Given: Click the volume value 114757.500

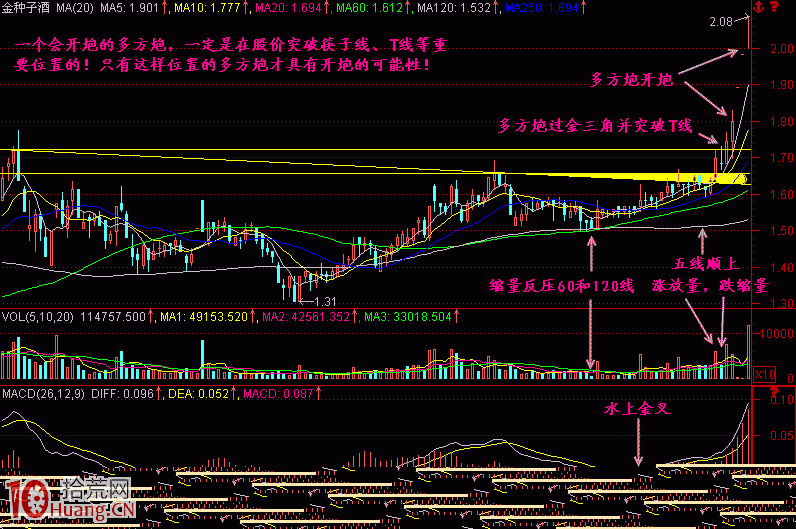Looking at the screenshot, I should coord(113,317).
